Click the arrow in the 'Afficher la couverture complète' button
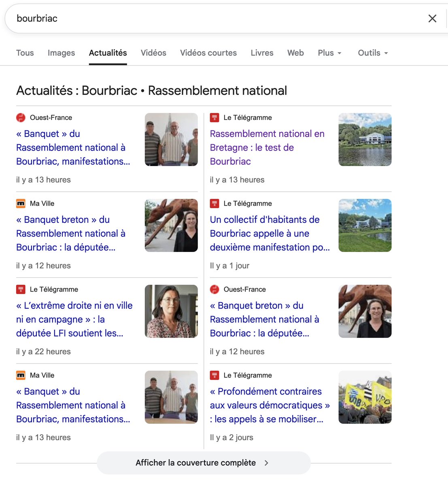 pyautogui.click(x=266, y=463)
